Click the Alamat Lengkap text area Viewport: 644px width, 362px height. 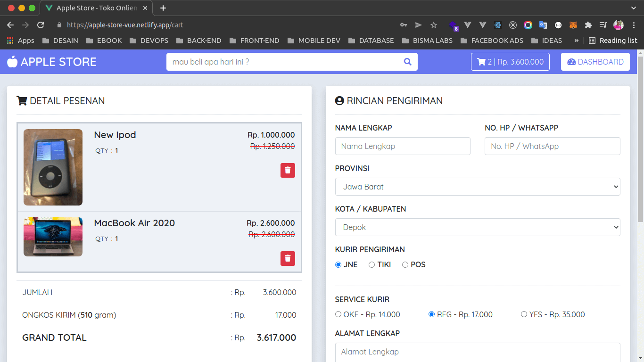point(478,352)
